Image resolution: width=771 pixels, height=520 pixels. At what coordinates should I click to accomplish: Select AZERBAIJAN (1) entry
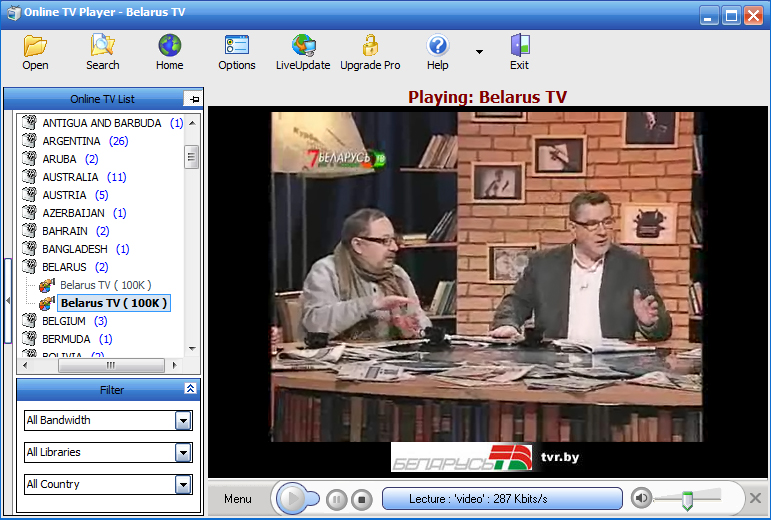[84, 213]
